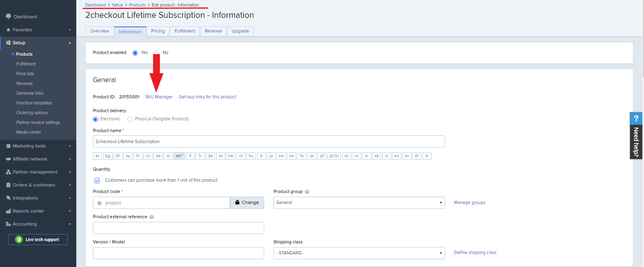644x267 pixels.
Task: Open Generate links in the sidebar
Action: (30, 93)
